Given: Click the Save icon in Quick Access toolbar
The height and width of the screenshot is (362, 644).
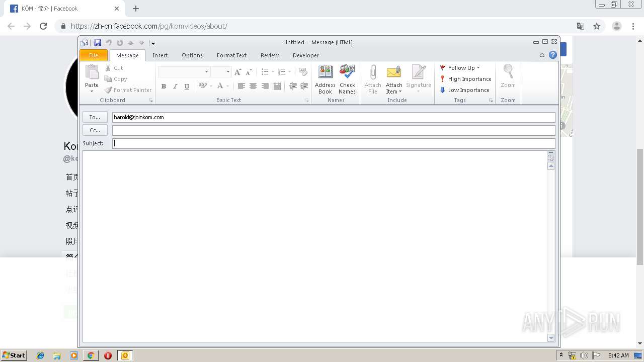Looking at the screenshot, I should coord(98,43).
